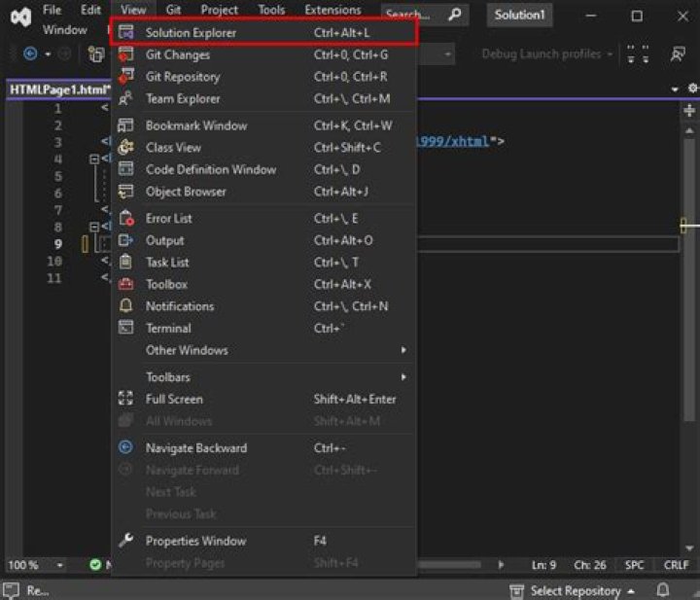Image resolution: width=700 pixels, height=600 pixels.
Task: Click the search magnifier icon
Action: [x=454, y=15]
